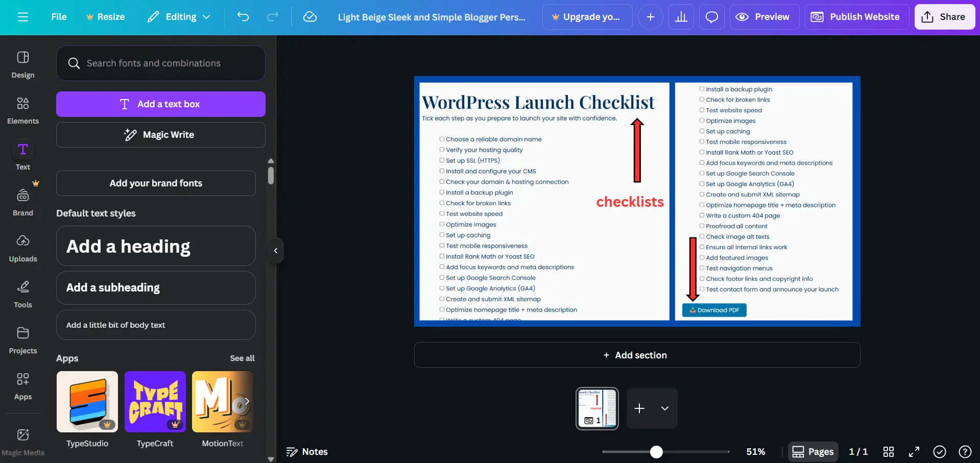
Task: Open the grid view icon
Action: coord(889,452)
